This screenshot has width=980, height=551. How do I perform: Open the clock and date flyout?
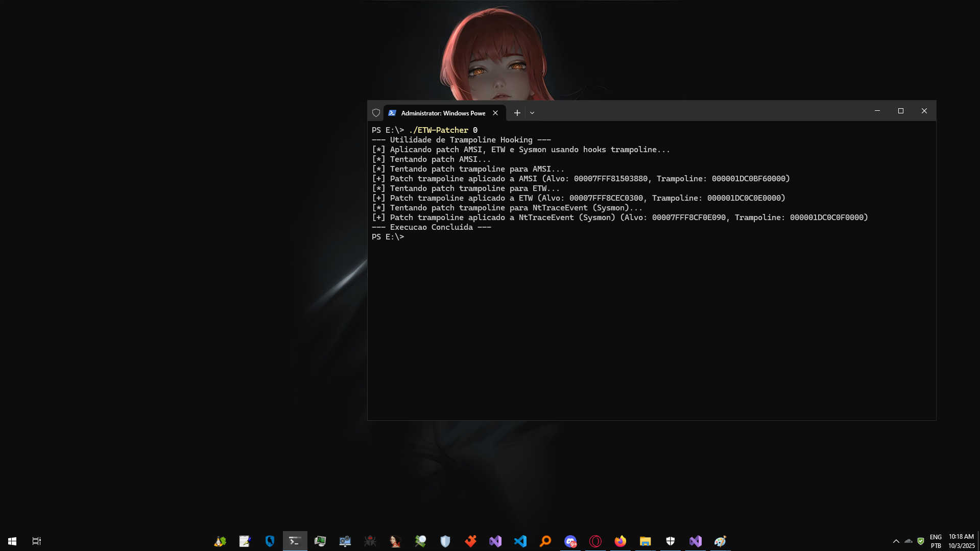coord(962,541)
